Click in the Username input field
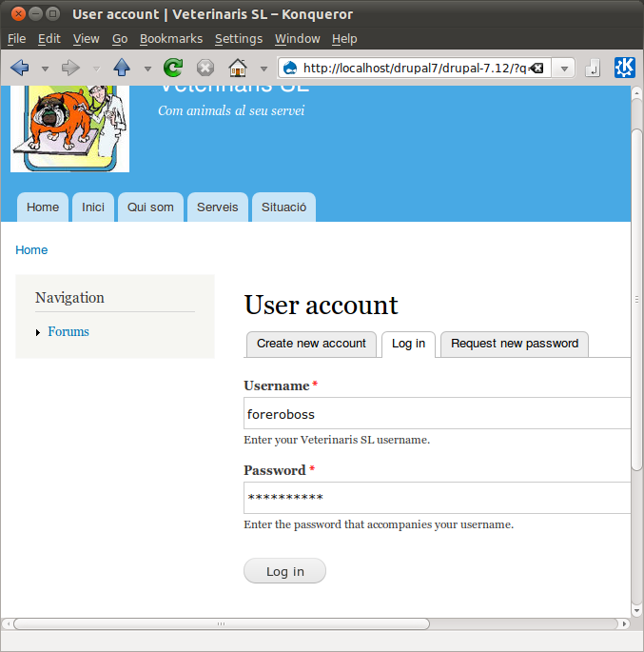This screenshot has height=652, width=644. pyautogui.click(x=438, y=414)
